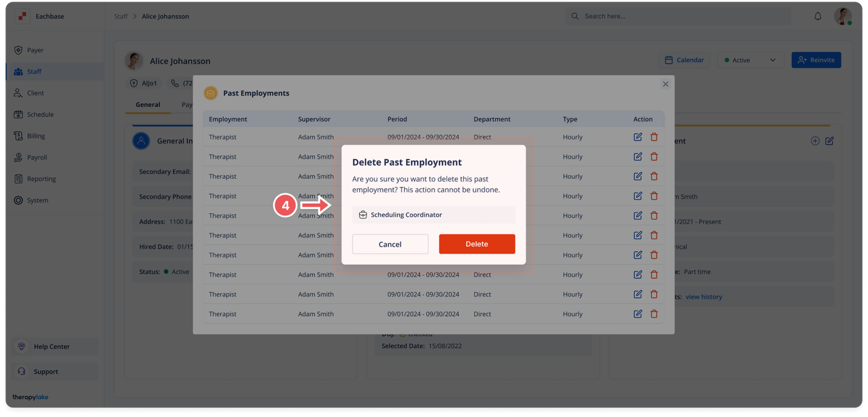Click Alice Johansson's profile photo
The height and width of the screenshot is (417, 868).
(x=134, y=61)
